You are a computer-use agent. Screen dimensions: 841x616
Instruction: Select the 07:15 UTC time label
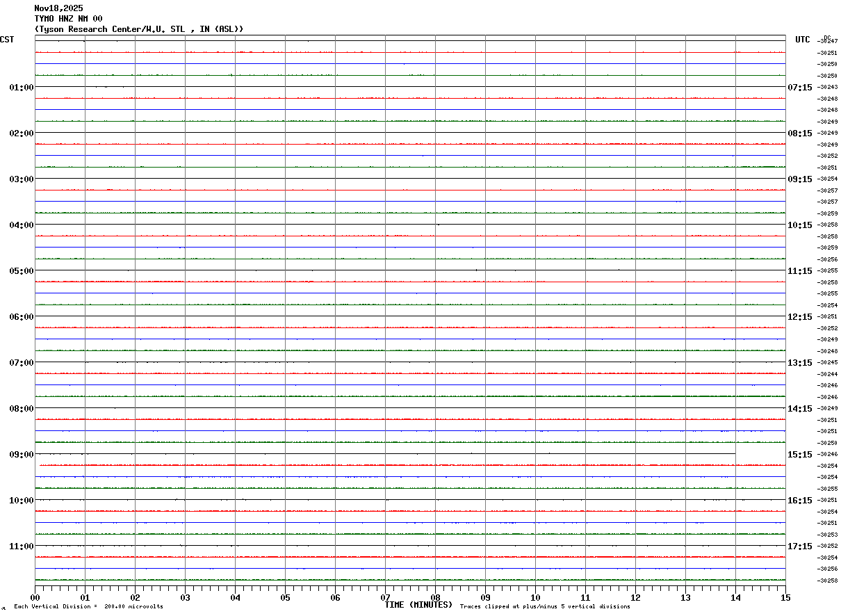799,87
